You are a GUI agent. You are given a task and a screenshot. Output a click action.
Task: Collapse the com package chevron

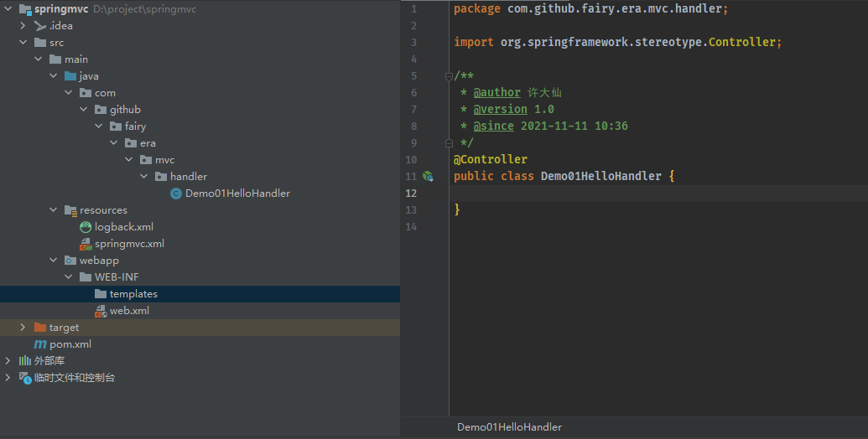68,92
